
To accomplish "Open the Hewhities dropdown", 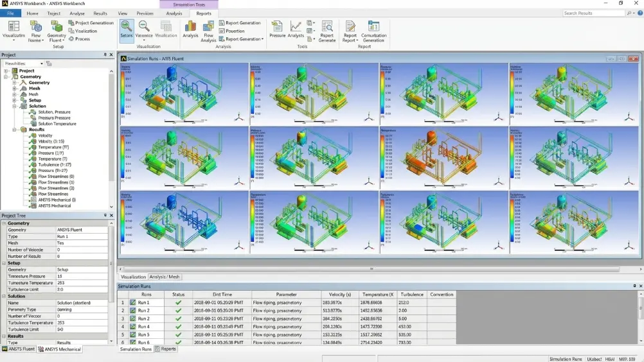I will (42, 64).
